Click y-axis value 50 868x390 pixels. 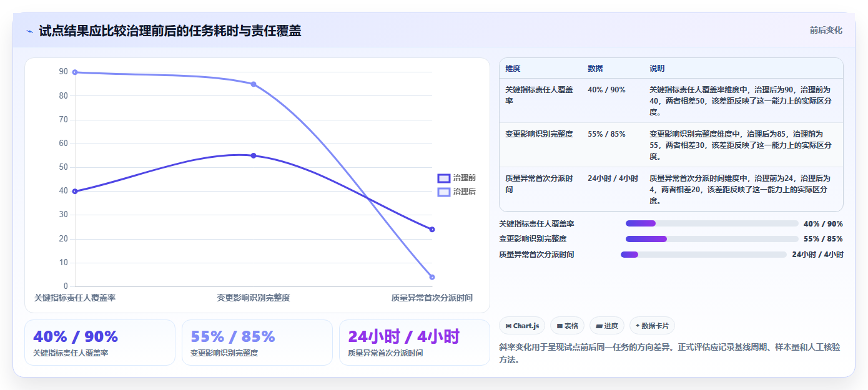click(63, 167)
